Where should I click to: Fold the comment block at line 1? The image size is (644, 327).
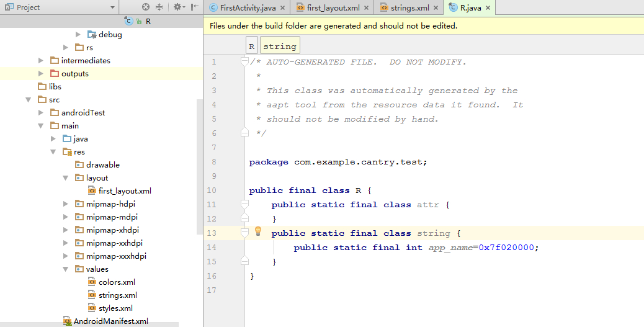pyautogui.click(x=244, y=61)
